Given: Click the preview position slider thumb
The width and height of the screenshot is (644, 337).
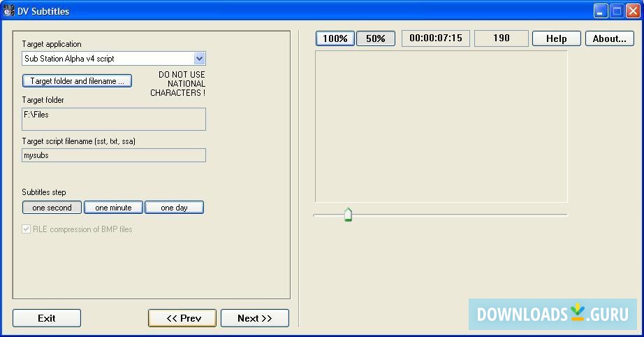Looking at the screenshot, I should [349, 215].
